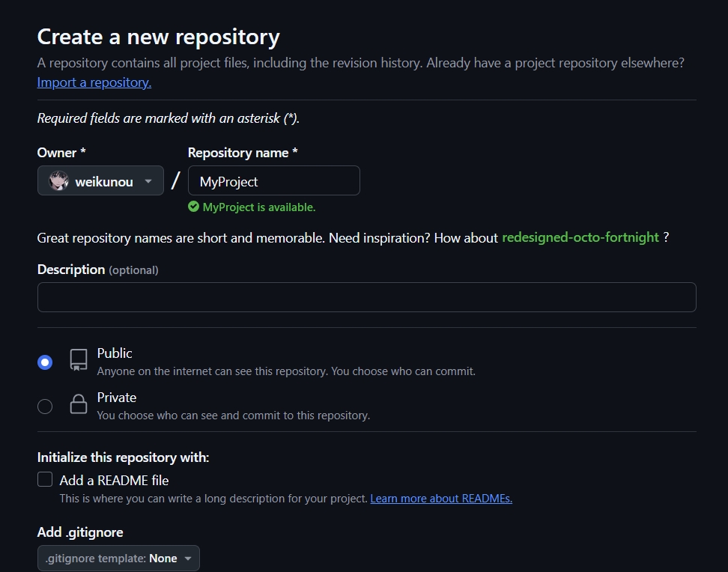Select the Private radio button

click(45, 407)
